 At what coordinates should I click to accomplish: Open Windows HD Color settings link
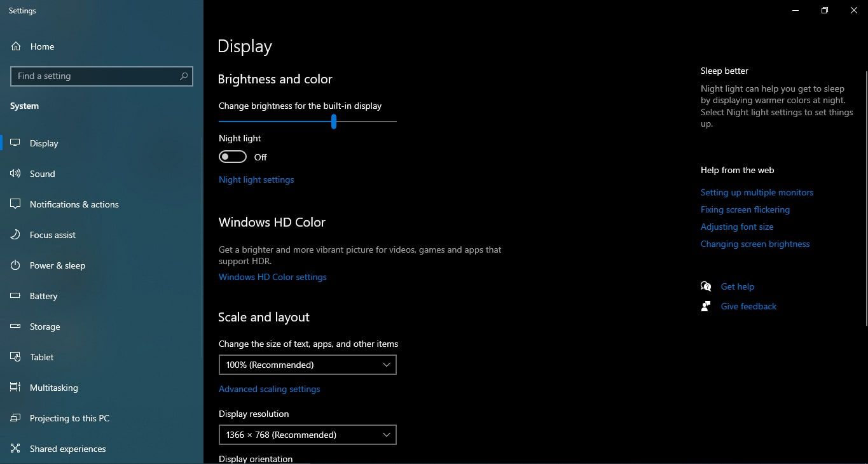tap(273, 277)
